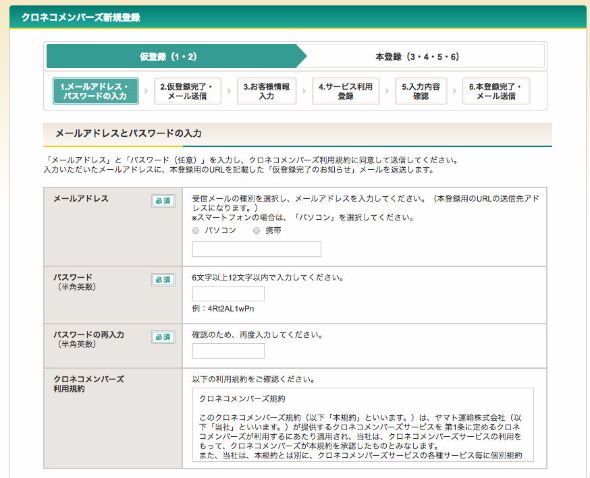Image resolution: width=590 pixels, height=478 pixels.
Task: Click the arrow between steps 5 and 6
Action: tap(455, 91)
